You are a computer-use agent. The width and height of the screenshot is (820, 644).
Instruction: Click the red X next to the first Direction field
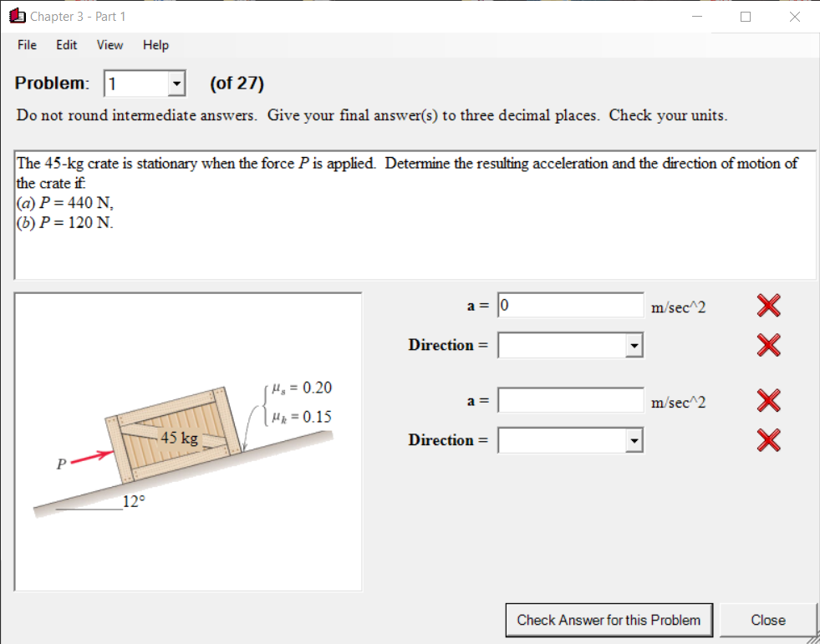click(x=767, y=345)
